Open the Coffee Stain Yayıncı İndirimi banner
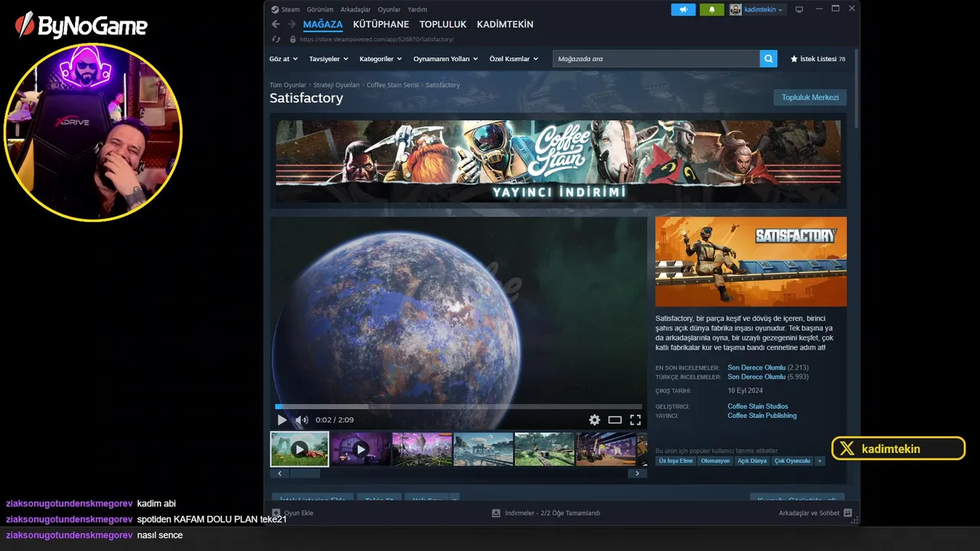This screenshot has height=551, width=980. pyautogui.click(x=558, y=161)
